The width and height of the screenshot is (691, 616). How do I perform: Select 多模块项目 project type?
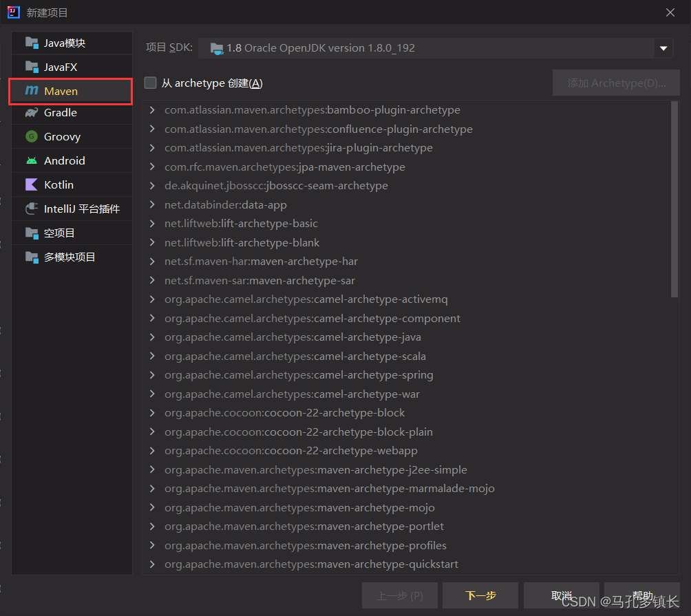[72, 257]
